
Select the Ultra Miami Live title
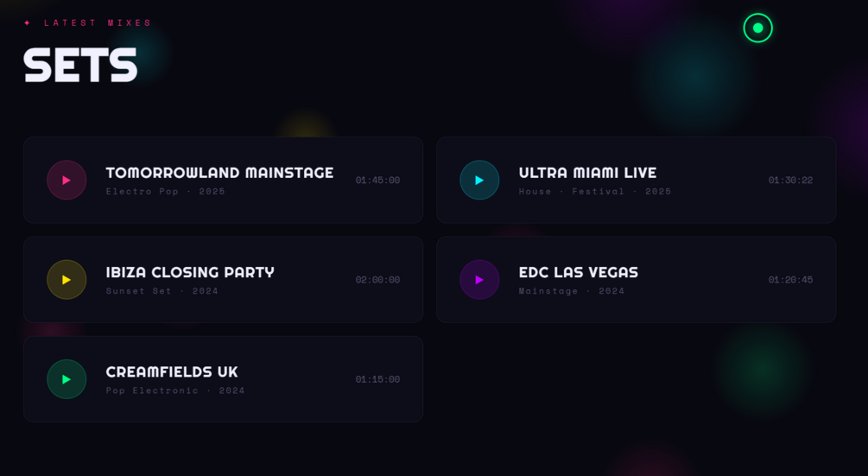587,173
